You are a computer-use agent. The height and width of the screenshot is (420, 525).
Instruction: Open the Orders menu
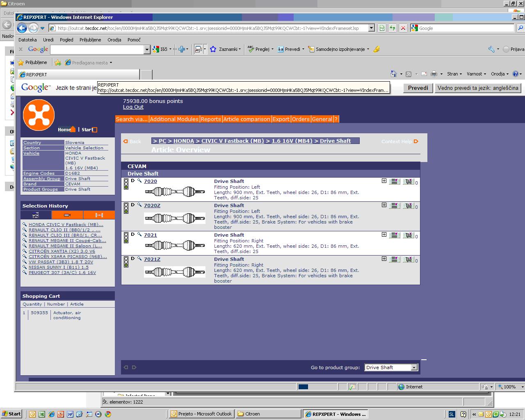(x=301, y=119)
